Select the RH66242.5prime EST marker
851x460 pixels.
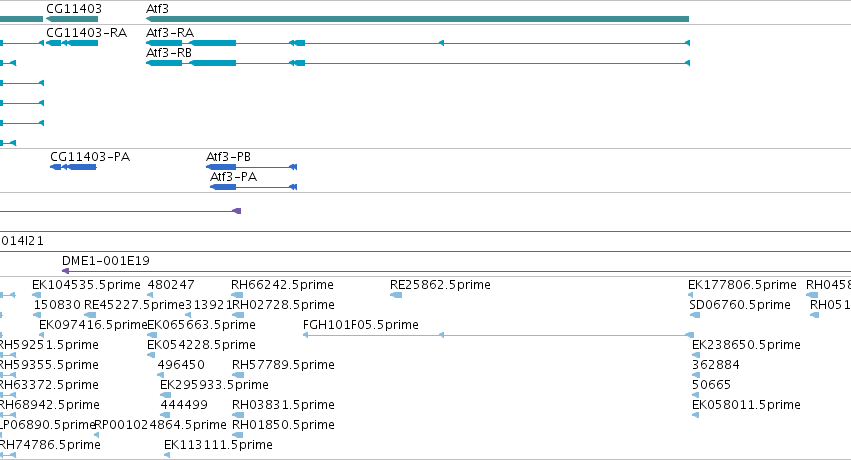pos(237,295)
